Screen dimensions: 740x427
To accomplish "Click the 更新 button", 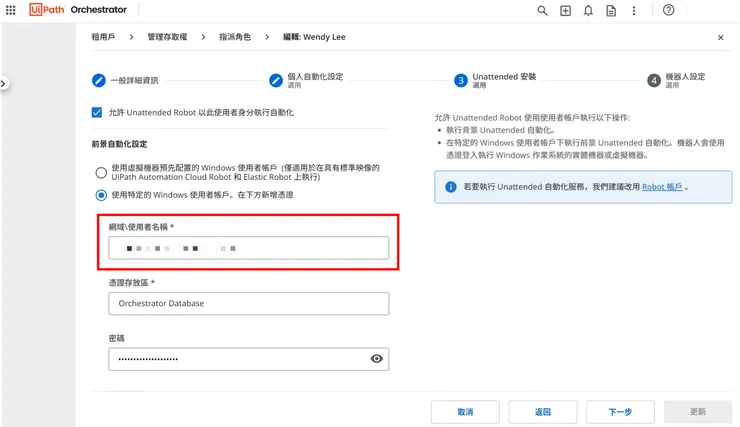I will click(698, 412).
